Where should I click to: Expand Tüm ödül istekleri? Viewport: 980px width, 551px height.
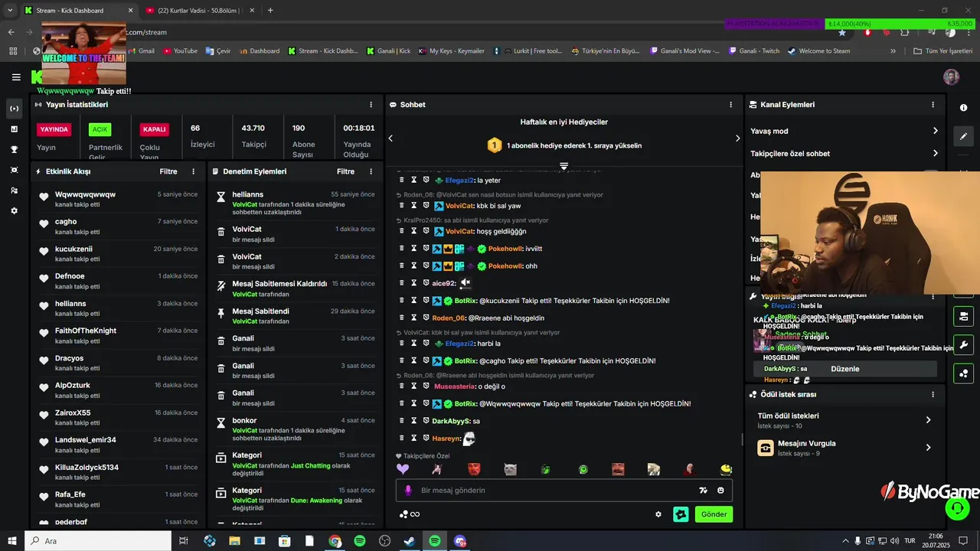coord(844,420)
